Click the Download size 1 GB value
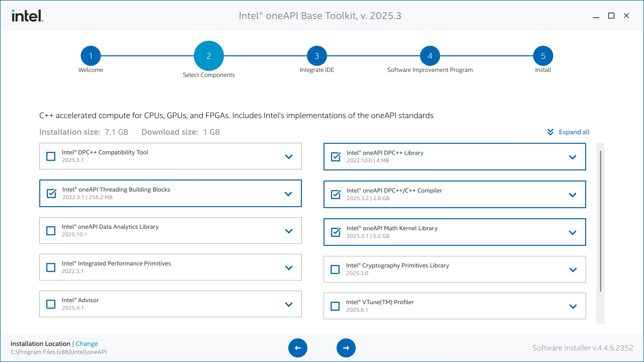Viewport: 644px width, 362px height. pos(211,132)
